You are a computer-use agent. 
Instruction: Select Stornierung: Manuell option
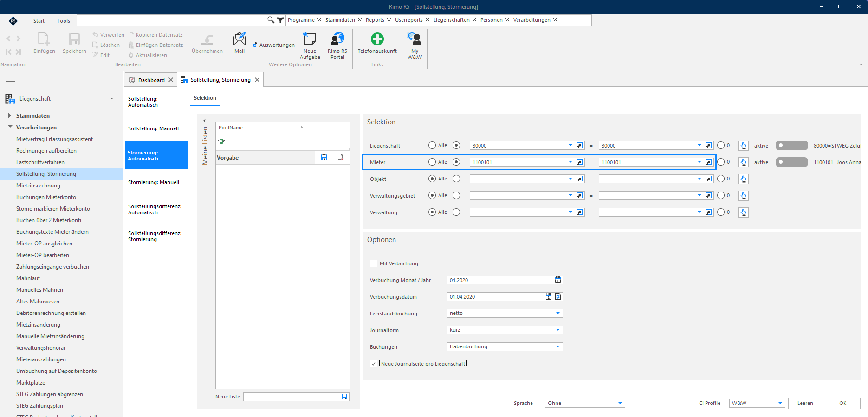point(154,182)
